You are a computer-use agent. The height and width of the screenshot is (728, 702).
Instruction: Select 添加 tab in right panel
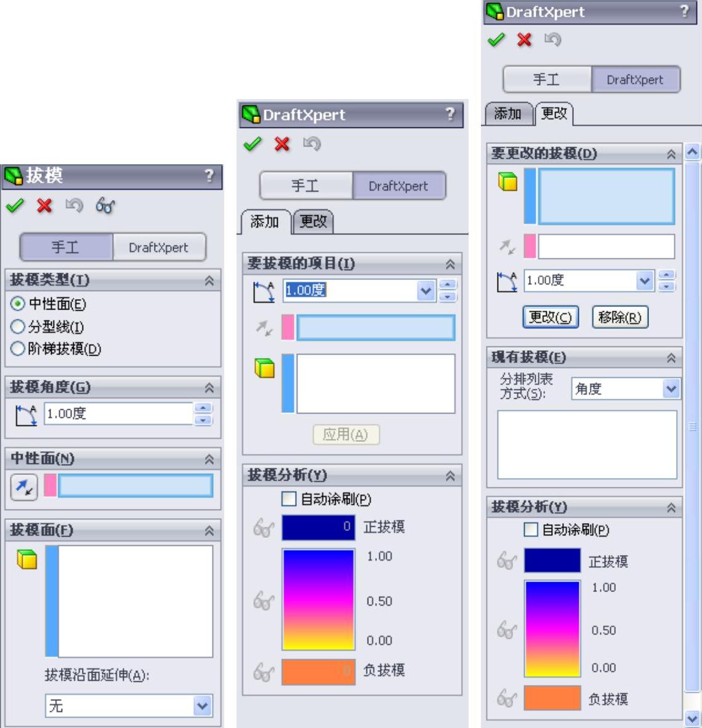(508, 113)
